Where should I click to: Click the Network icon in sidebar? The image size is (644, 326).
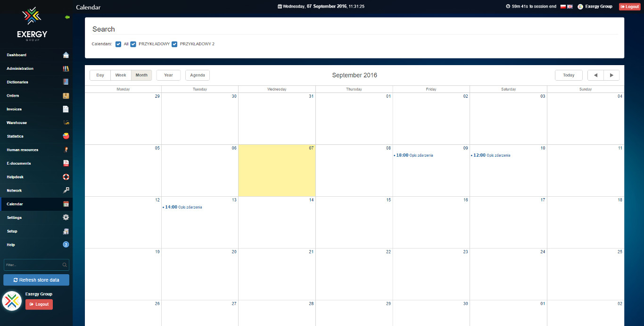pos(66,191)
